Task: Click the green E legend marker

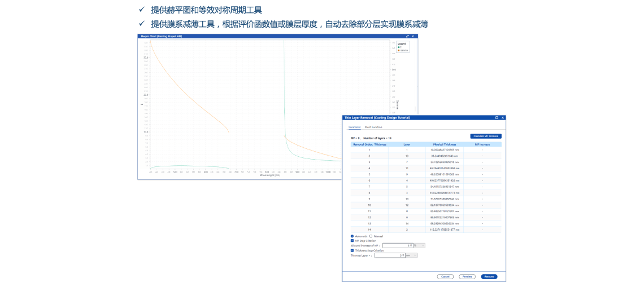Action: tap(398, 47)
